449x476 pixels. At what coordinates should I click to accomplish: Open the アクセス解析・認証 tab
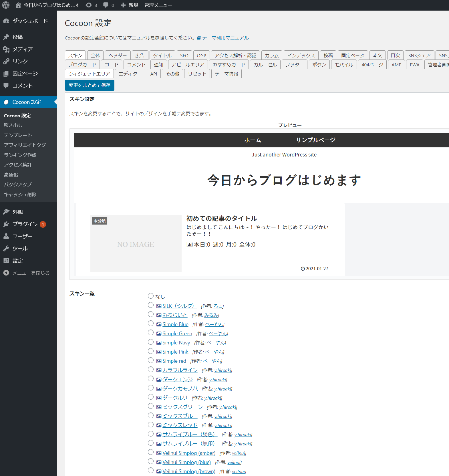[235, 55]
